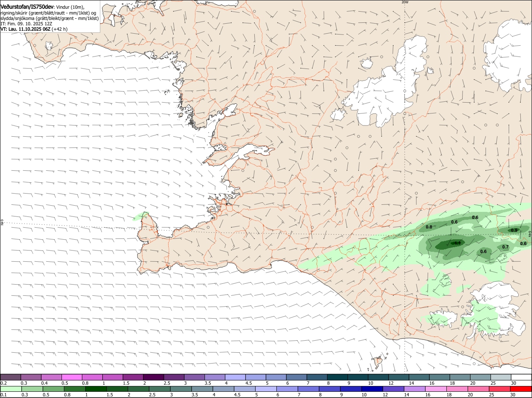532x398 pixels.
Task: Click the light blue snow swatch labeled 4.5
Action: 255,377
